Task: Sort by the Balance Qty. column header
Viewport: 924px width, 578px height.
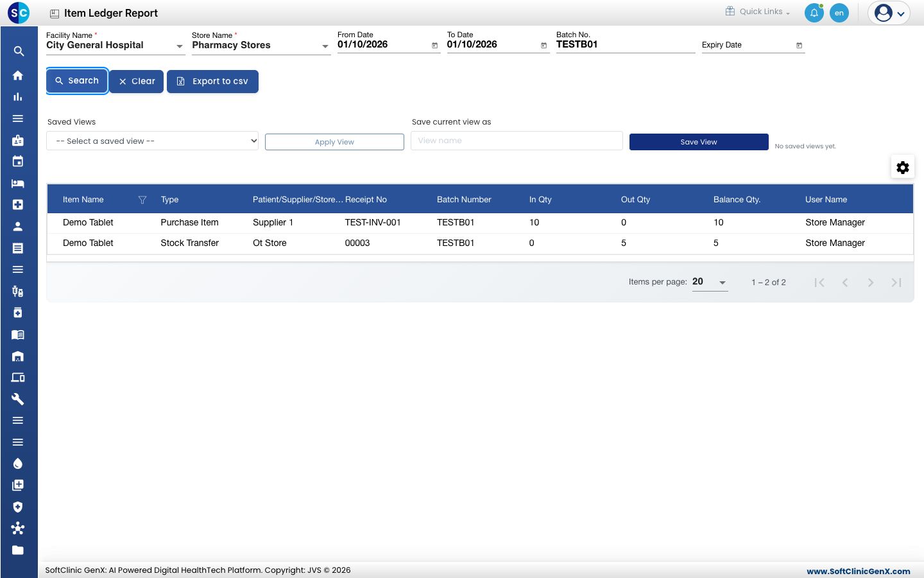Action: click(x=737, y=200)
